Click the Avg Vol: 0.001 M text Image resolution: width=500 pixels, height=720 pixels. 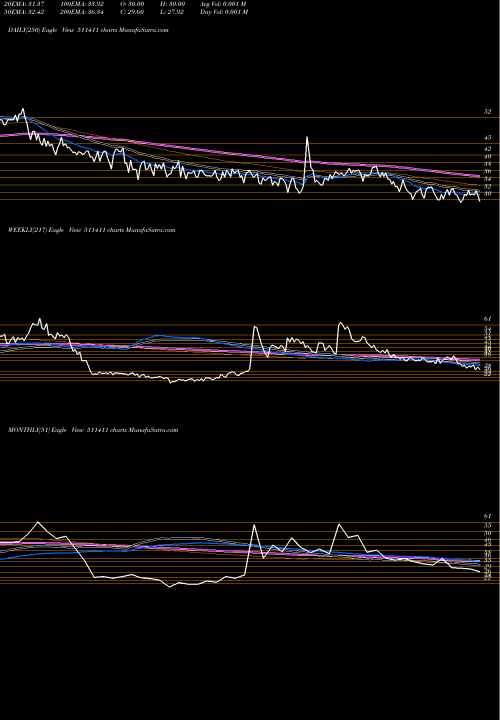224,3
